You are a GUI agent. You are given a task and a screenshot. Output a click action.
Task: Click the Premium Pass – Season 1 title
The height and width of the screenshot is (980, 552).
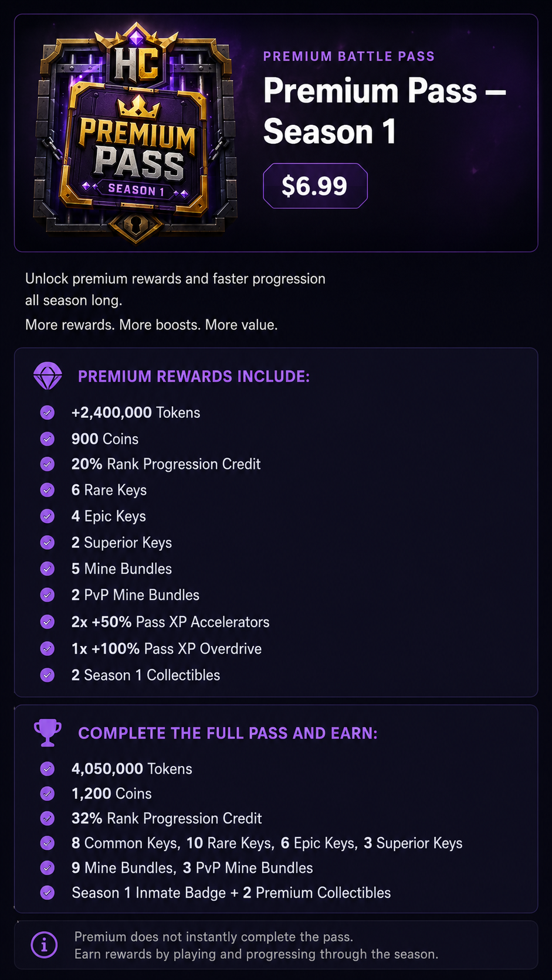coord(384,111)
